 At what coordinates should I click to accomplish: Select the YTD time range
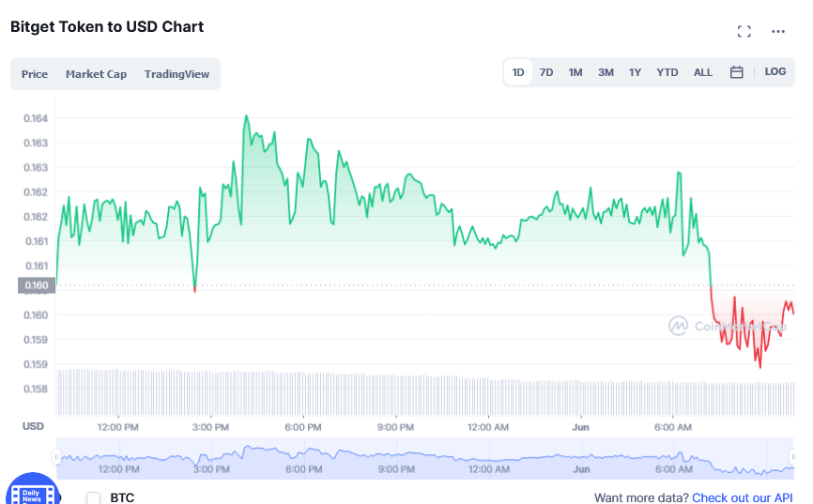(x=667, y=72)
